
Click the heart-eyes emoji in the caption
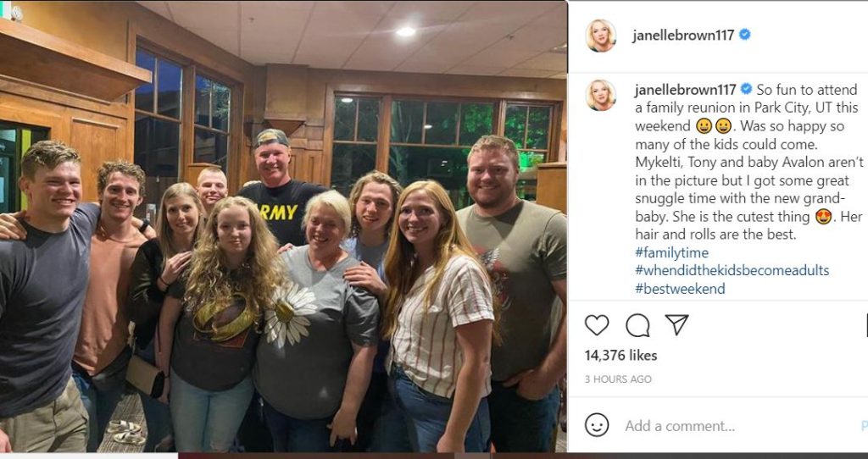[824, 217]
